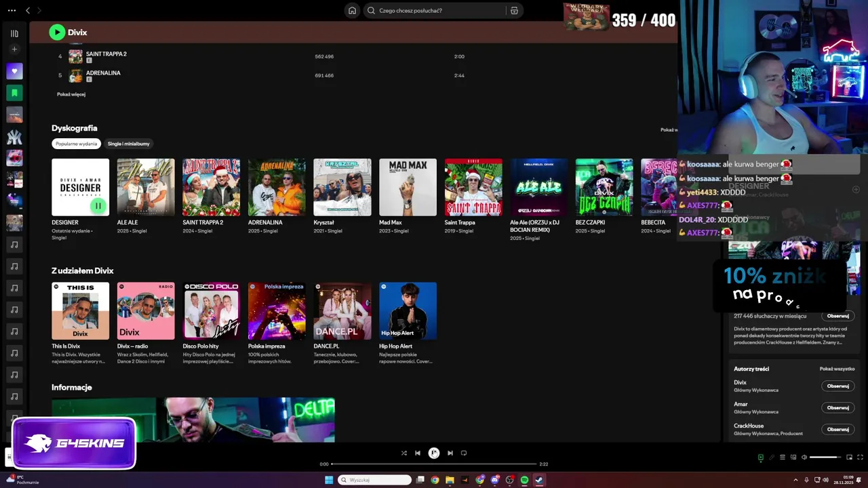Connect to a device
Viewport: 868px width, 488px height.
click(x=793, y=457)
